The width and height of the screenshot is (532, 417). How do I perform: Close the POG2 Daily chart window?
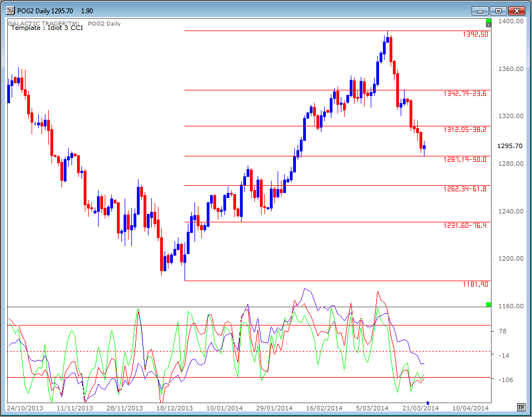516,11
